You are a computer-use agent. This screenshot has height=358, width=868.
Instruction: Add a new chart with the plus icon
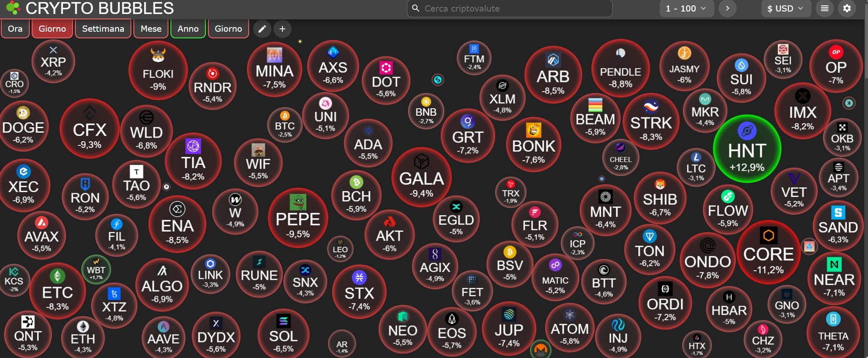coord(282,29)
